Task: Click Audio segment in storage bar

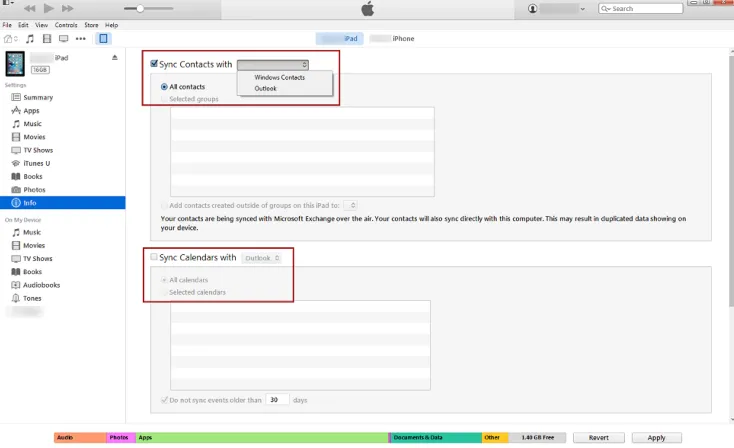Action: pyautogui.click(x=80, y=437)
